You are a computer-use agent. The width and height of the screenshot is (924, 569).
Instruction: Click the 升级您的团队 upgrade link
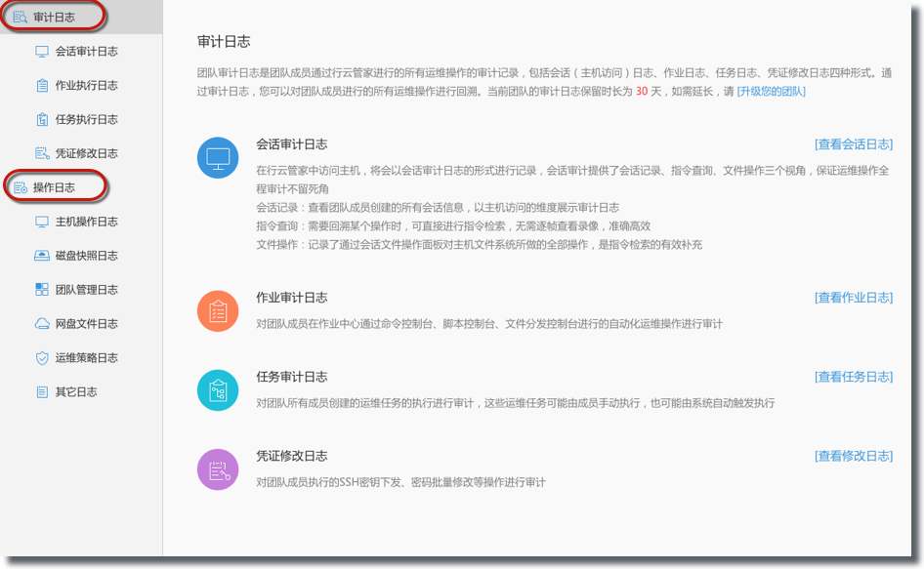[x=771, y=92]
